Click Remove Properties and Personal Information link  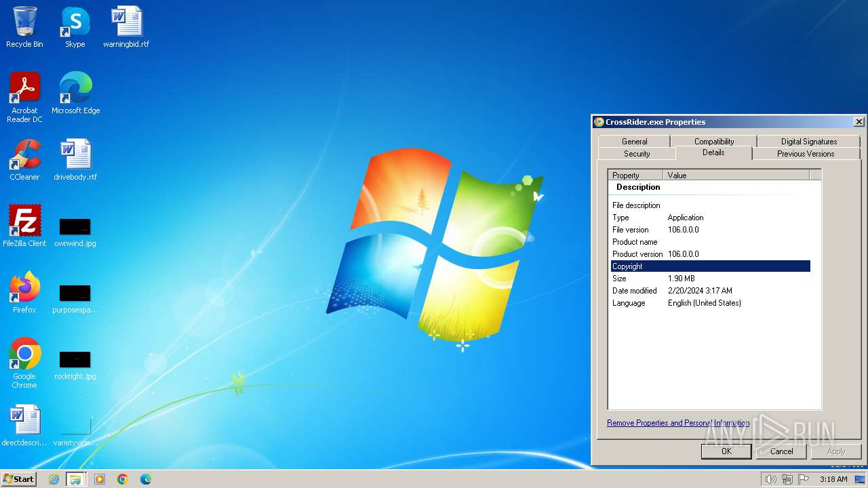coord(678,423)
